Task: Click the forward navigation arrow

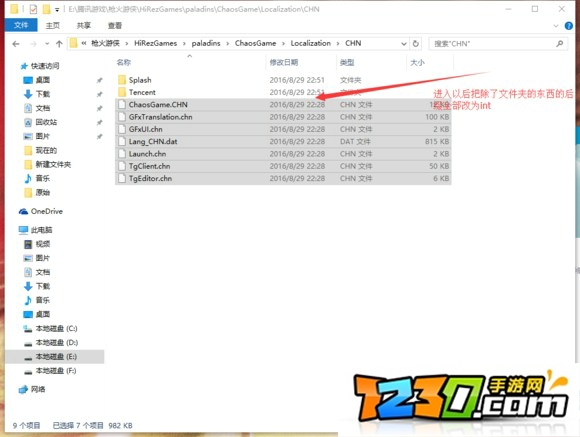Action: click(x=33, y=44)
